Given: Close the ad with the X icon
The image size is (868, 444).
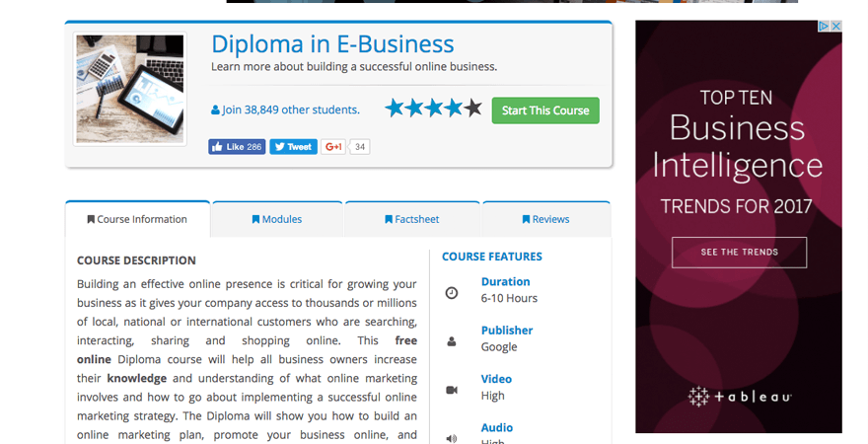Looking at the screenshot, I should point(836,27).
